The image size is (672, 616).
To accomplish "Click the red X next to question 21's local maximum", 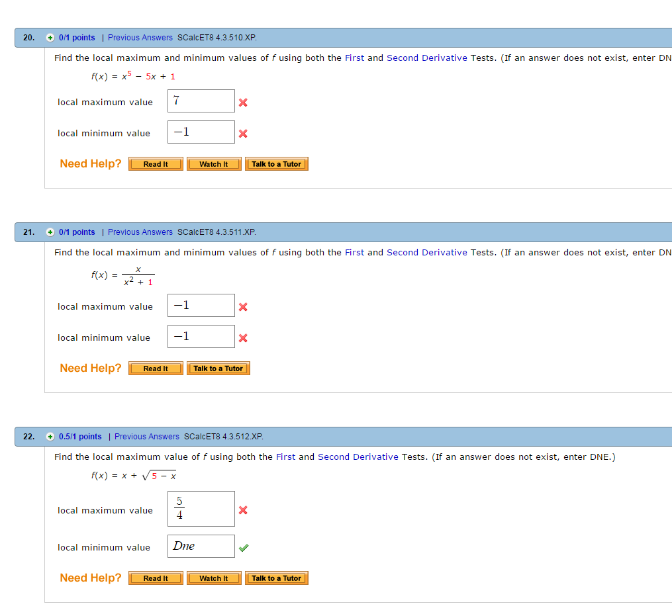I will [243, 306].
